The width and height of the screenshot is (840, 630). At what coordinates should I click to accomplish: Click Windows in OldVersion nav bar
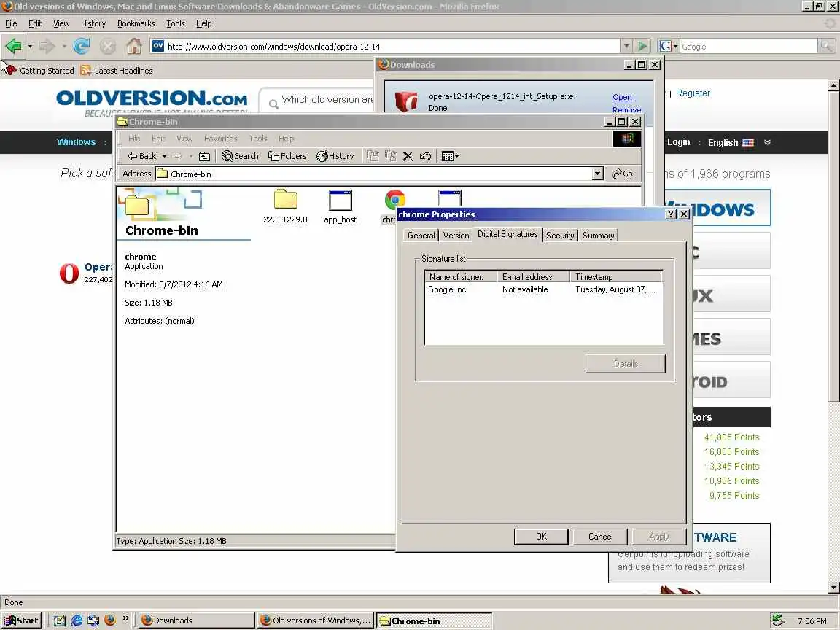point(76,142)
